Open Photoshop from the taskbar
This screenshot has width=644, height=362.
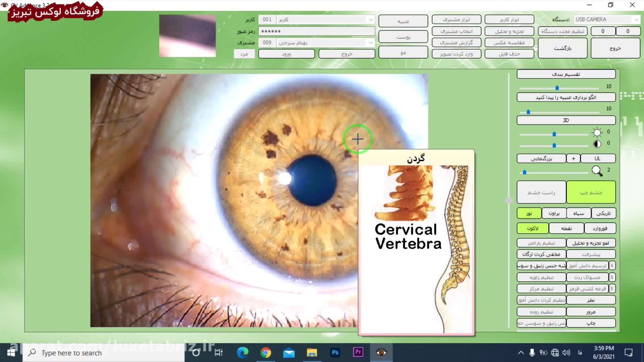[x=335, y=352]
